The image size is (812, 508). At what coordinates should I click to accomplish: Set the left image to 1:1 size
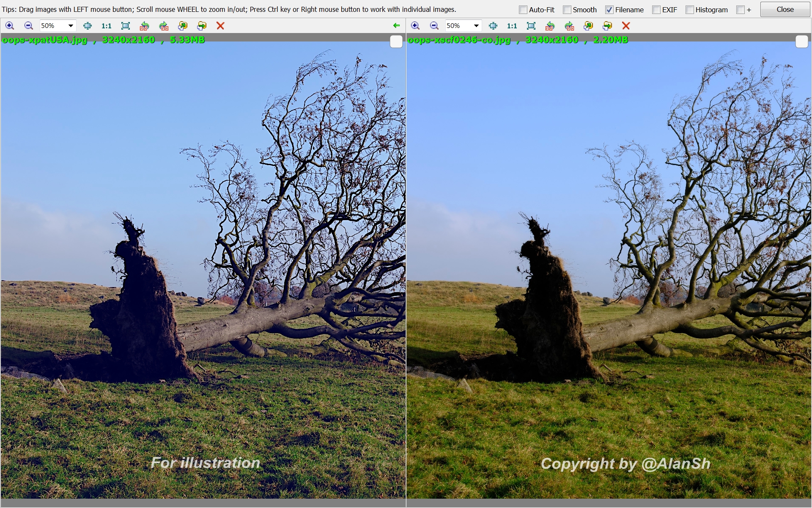click(x=106, y=26)
